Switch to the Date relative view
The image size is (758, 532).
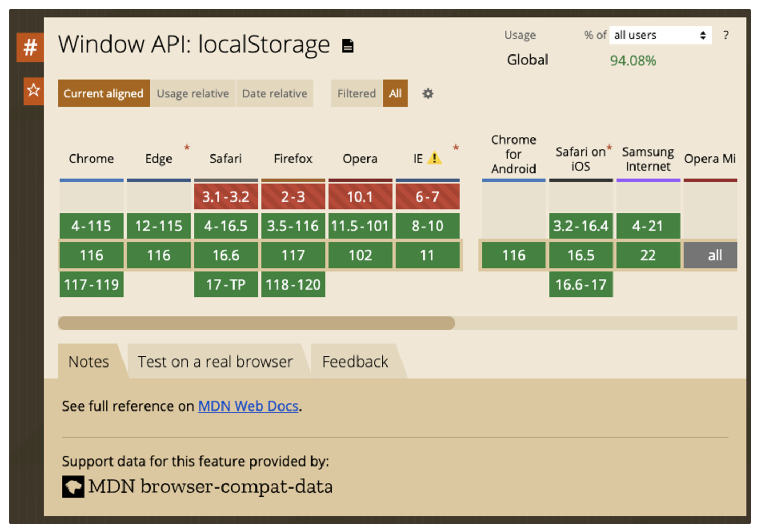coord(274,93)
